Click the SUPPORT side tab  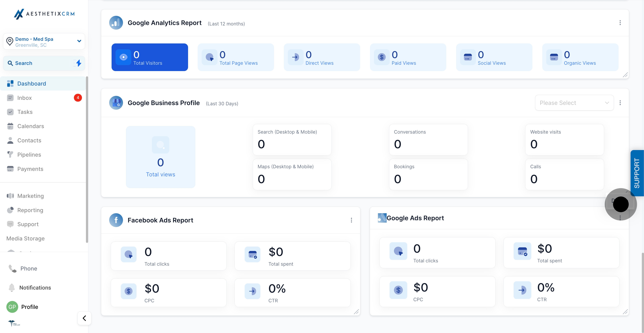(637, 173)
